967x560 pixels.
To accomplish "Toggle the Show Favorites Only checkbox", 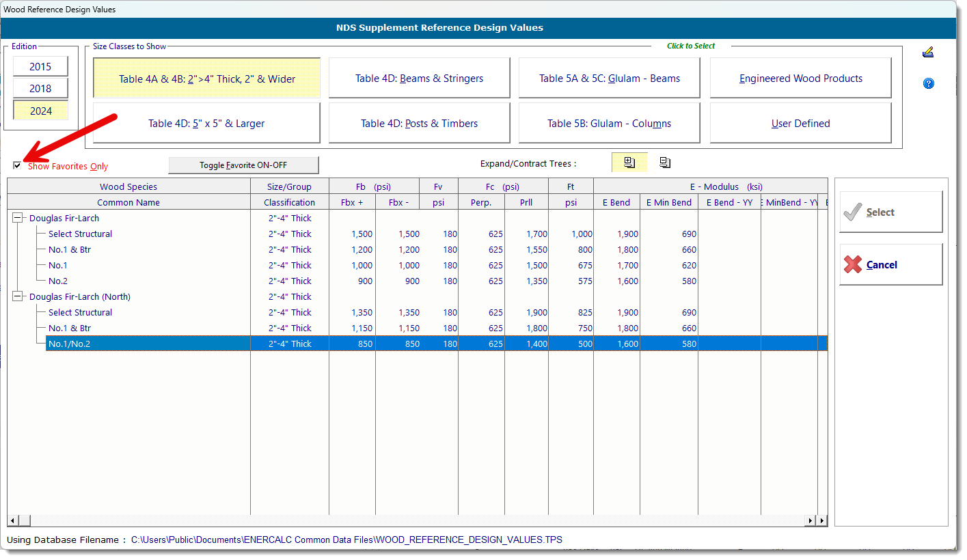I will (17, 165).
